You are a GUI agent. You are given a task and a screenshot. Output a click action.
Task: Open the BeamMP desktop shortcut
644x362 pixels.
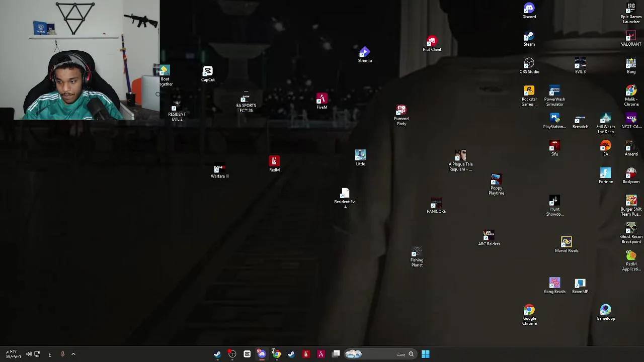click(580, 286)
